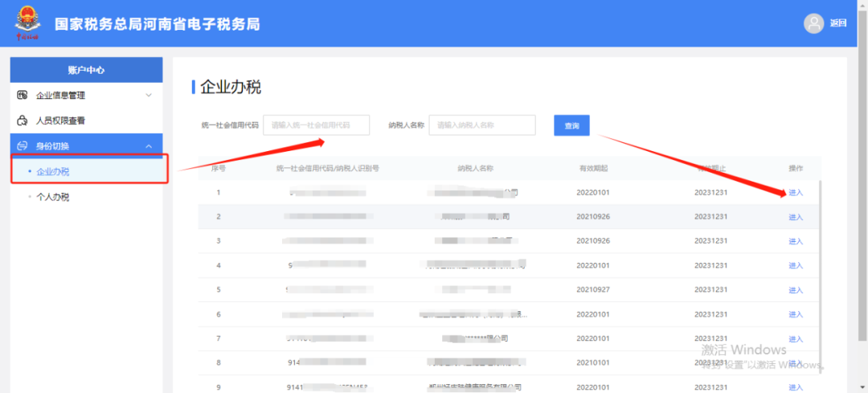Expand the 企业信息管理 menu chevron

coord(149,96)
